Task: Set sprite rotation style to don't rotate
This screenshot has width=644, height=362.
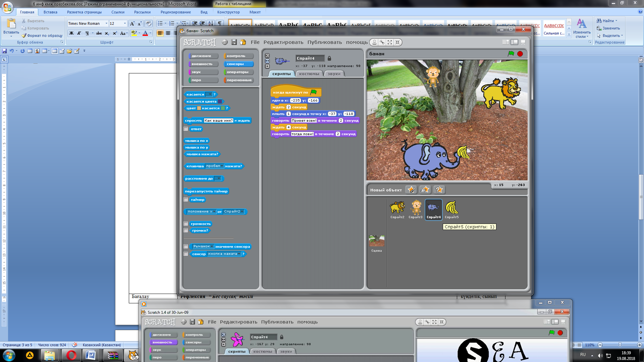Action: click(x=267, y=66)
